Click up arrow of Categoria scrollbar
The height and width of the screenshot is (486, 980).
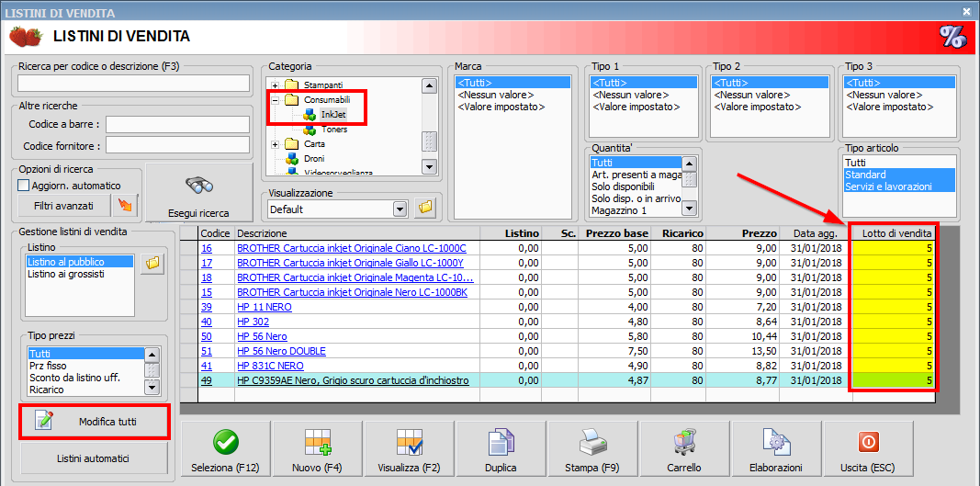(429, 85)
